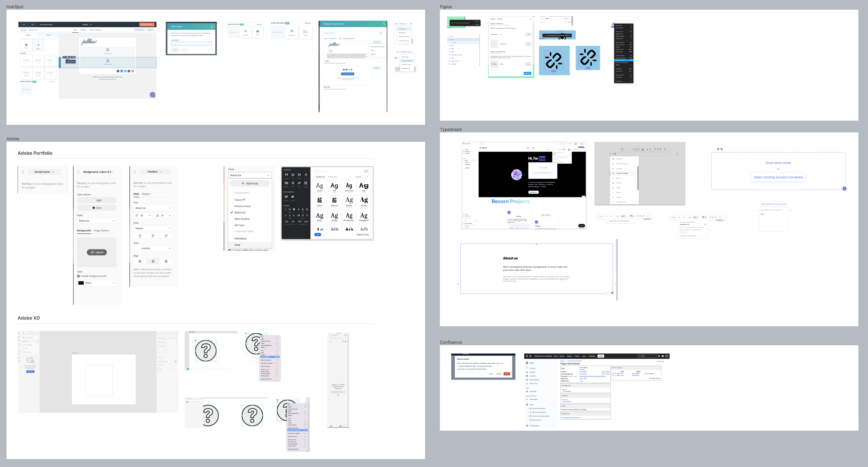Click the Sans Serif classification icon

tap(286, 175)
